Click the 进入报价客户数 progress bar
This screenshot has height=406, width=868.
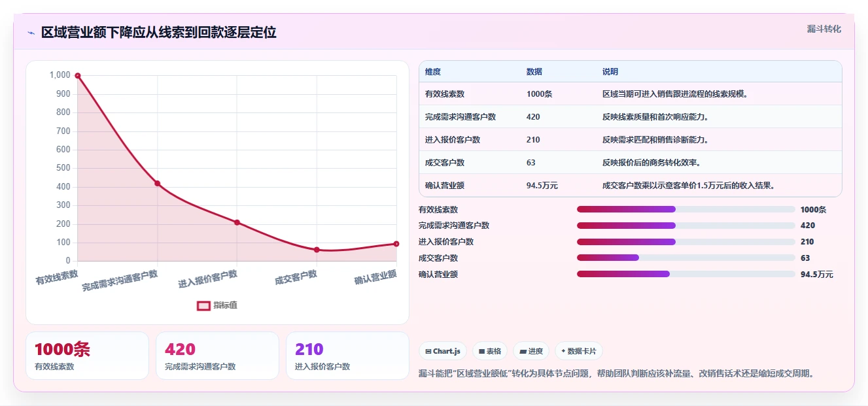click(686, 242)
